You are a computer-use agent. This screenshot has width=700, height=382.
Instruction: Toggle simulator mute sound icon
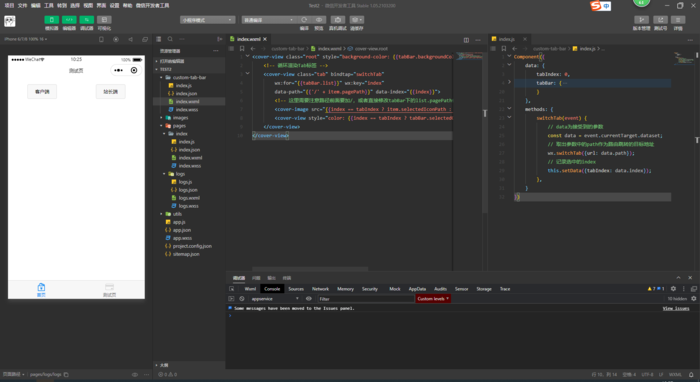click(130, 39)
